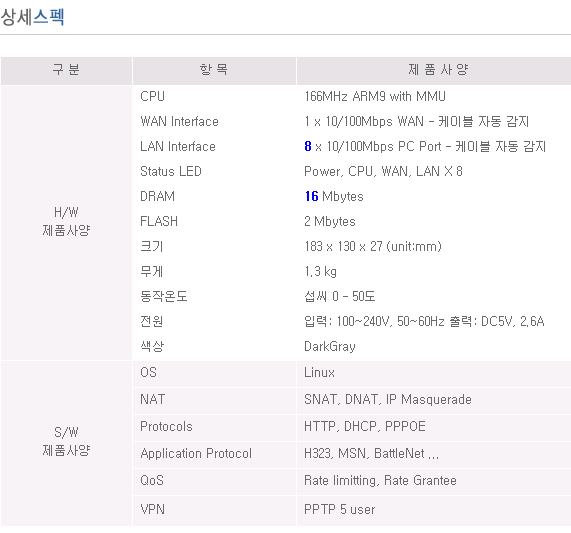Click the 항 목 column header
Image resolution: width=571 pixels, height=533 pixels.
click(x=214, y=70)
